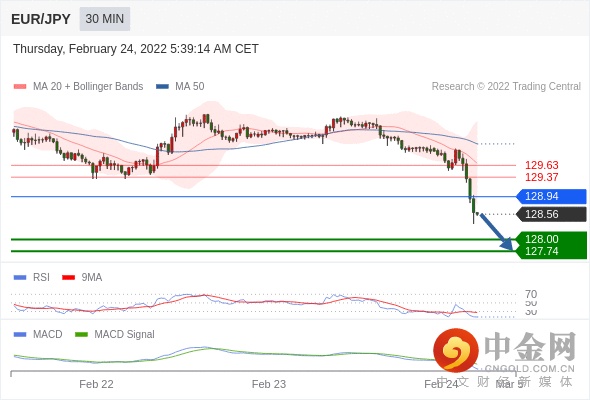Click the 129.63 resistance level label
Viewport: 590px width, 400px height.
click(x=541, y=165)
